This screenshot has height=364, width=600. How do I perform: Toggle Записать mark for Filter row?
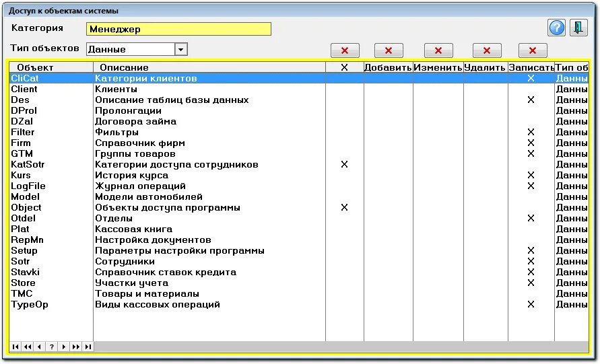coord(531,133)
